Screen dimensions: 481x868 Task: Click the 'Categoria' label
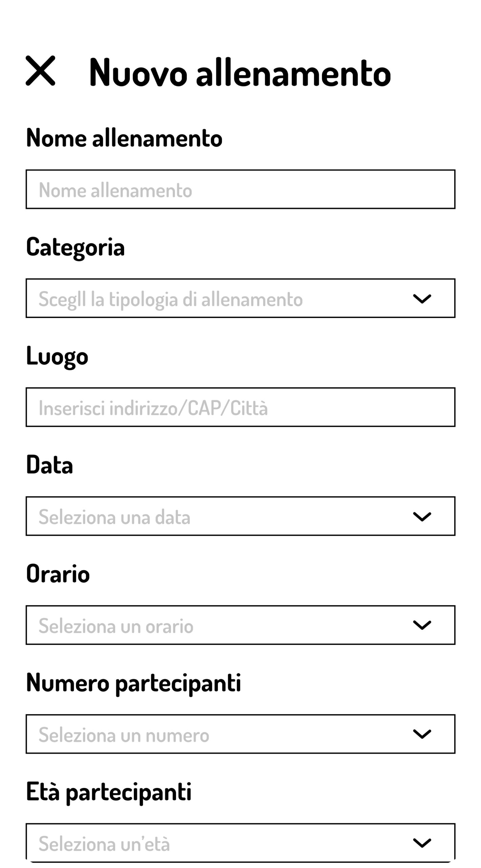(x=75, y=247)
